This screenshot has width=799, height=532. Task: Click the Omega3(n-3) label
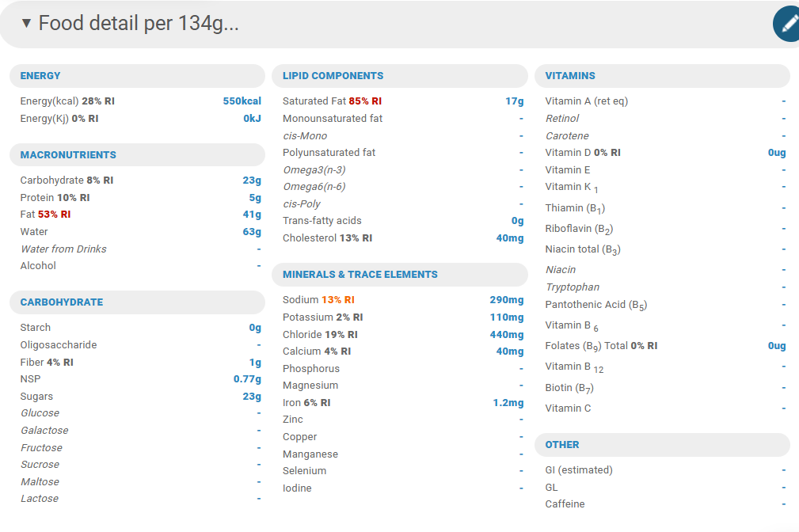(x=314, y=170)
